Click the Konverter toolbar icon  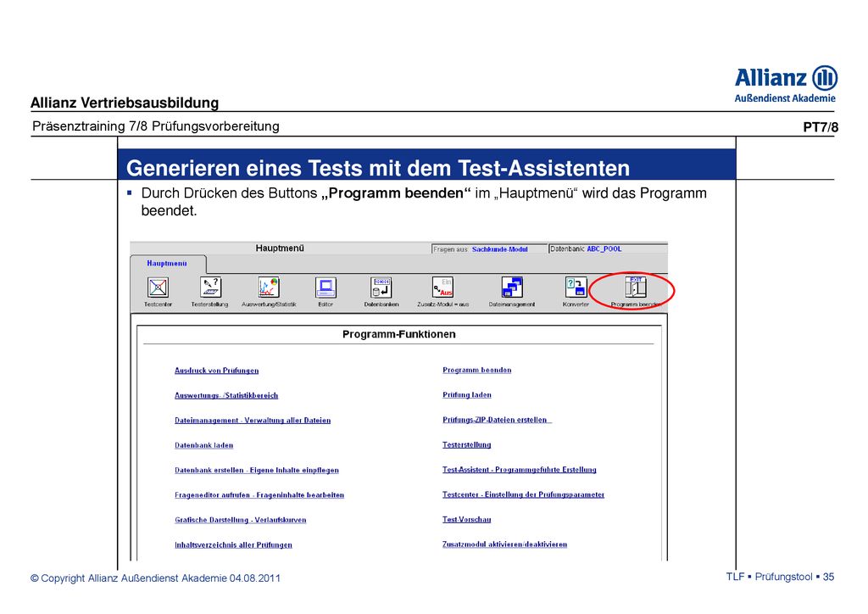[576, 287]
